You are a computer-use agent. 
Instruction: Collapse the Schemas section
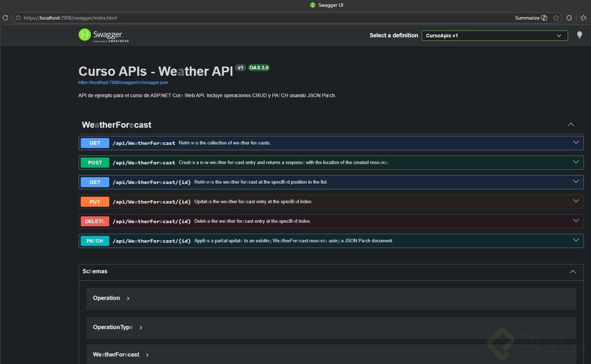click(572, 271)
